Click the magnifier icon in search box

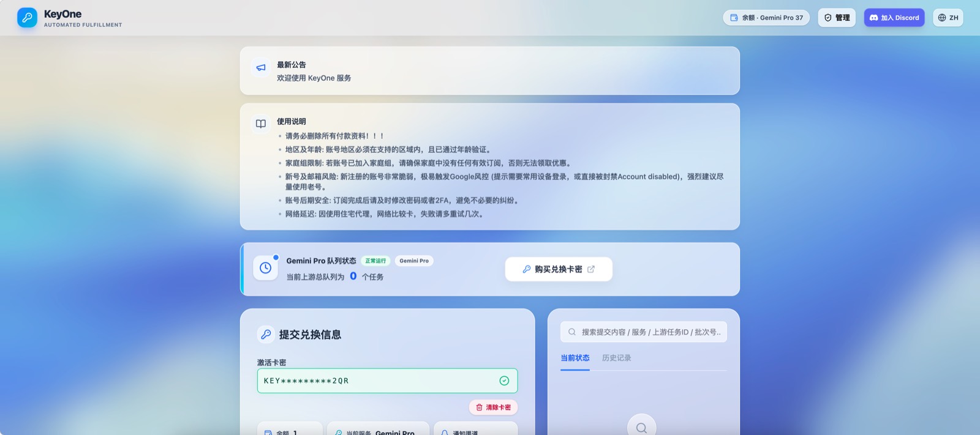pyautogui.click(x=572, y=332)
